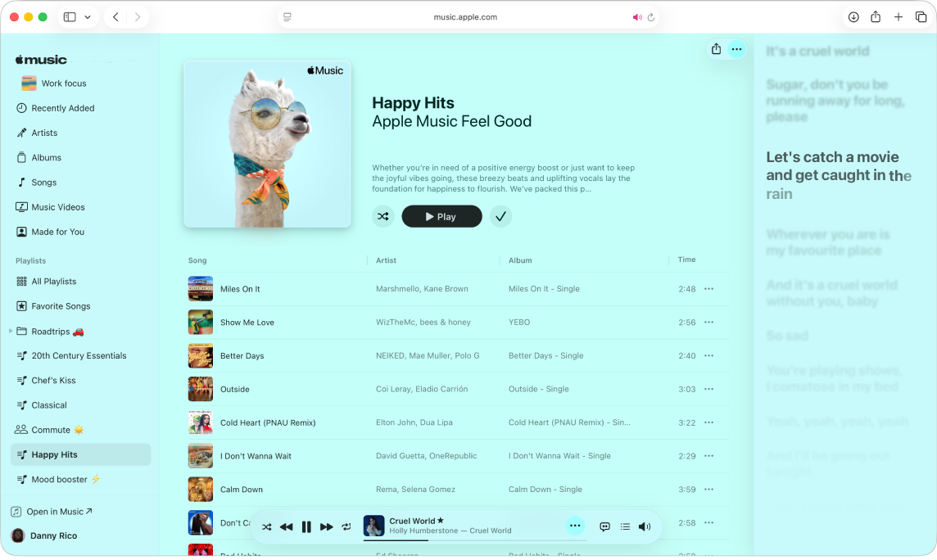Open more options for Outside
The image size is (937, 560).
[708, 389]
